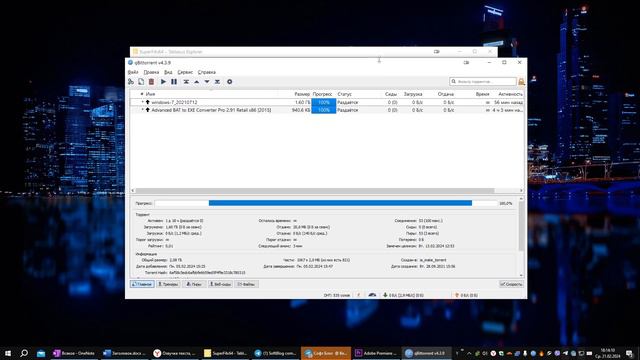Screen dimensions: 640x360
Task: Click the Pause toolbar icon
Action: point(174,82)
